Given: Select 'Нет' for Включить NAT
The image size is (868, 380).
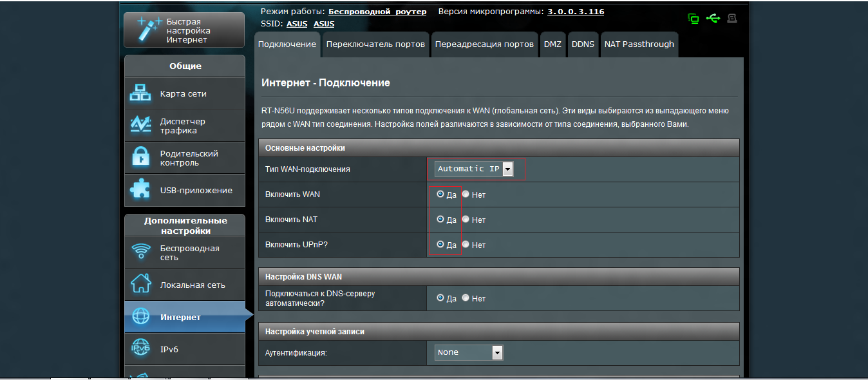Looking at the screenshot, I should pos(466,219).
